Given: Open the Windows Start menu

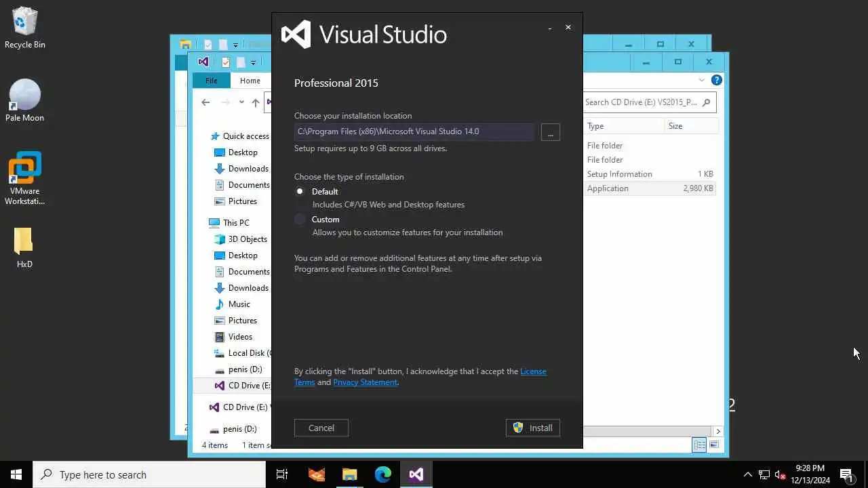Looking at the screenshot, I should coord(16,474).
